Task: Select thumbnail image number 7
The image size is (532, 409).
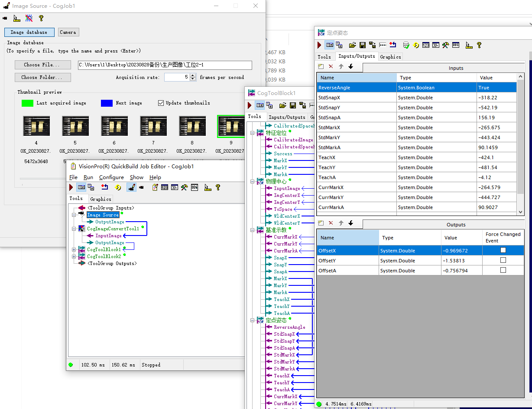Action: pyautogui.click(x=153, y=126)
